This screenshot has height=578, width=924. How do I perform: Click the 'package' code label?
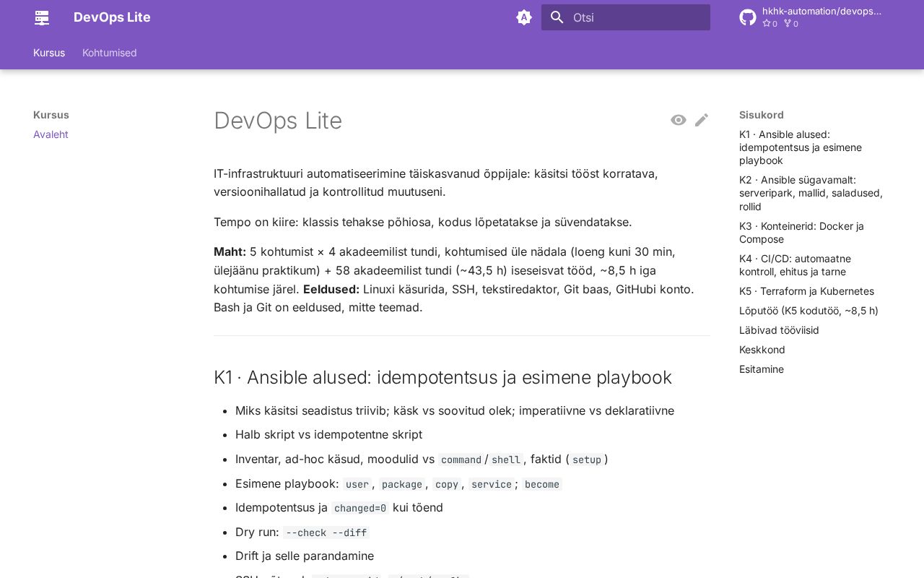pos(402,484)
